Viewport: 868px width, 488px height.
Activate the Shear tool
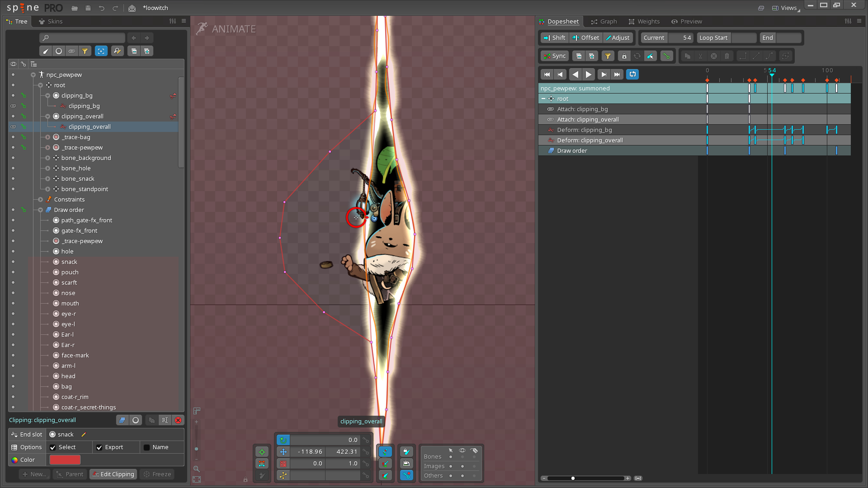(x=283, y=475)
